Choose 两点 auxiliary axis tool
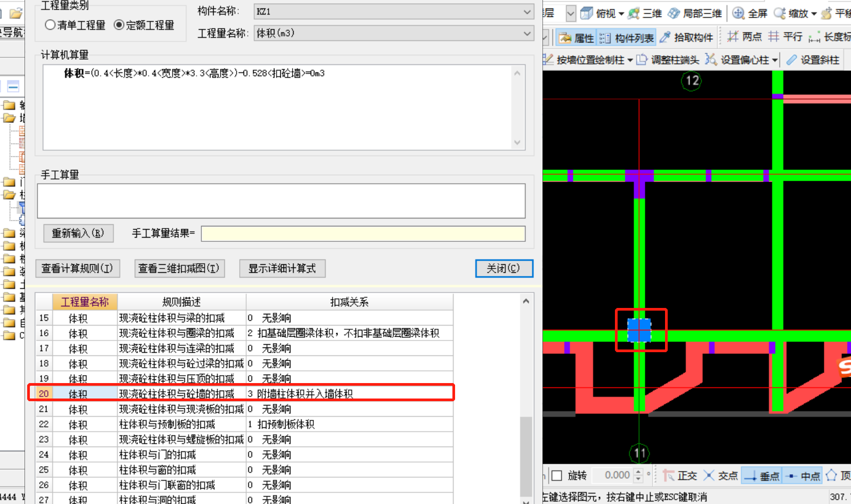Image resolution: width=851 pixels, height=504 pixels. [744, 37]
